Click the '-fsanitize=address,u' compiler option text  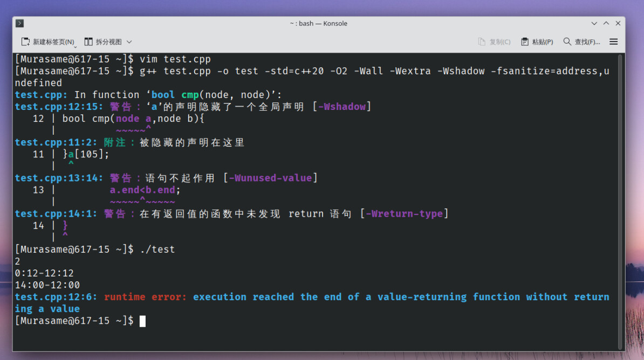[550, 71]
